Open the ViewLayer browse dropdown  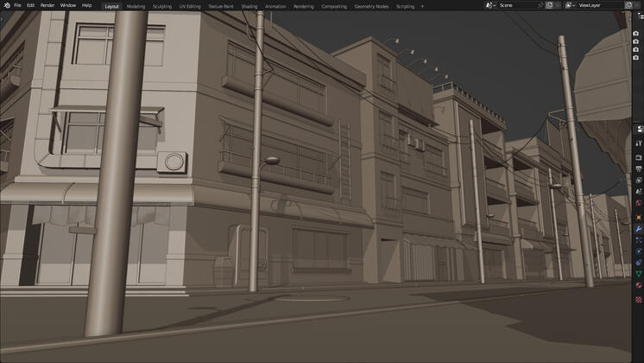[x=570, y=5]
